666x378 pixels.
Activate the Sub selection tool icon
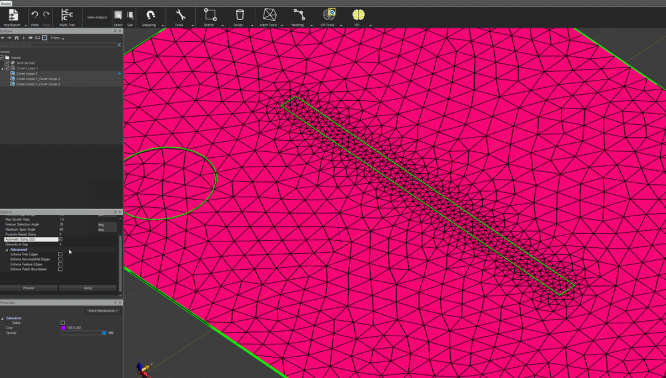click(130, 16)
